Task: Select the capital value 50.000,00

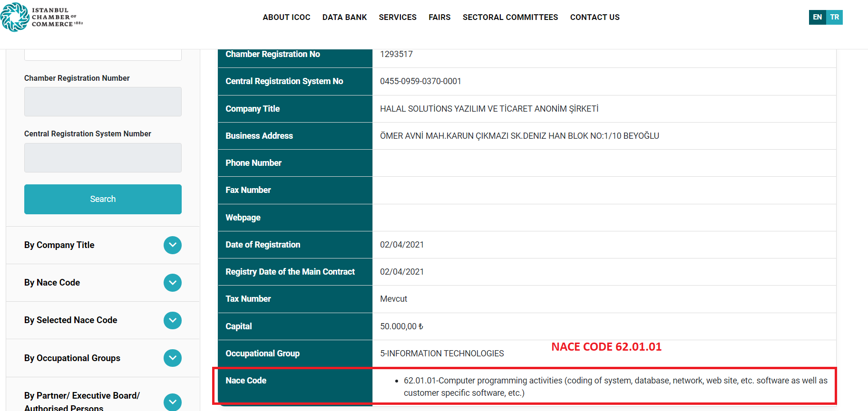Action: point(401,326)
